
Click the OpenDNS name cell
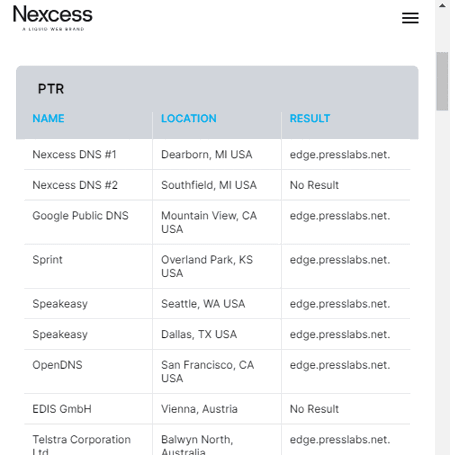tap(57, 365)
